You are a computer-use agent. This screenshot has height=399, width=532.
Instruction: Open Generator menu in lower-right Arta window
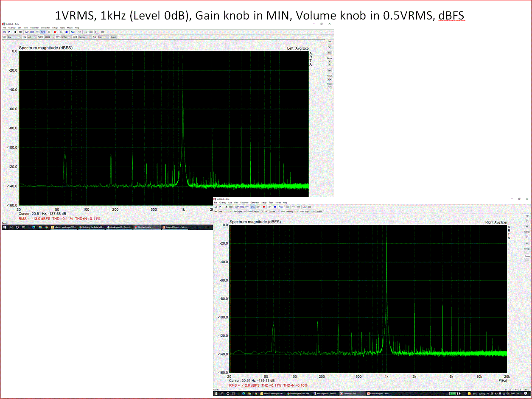(x=255, y=203)
